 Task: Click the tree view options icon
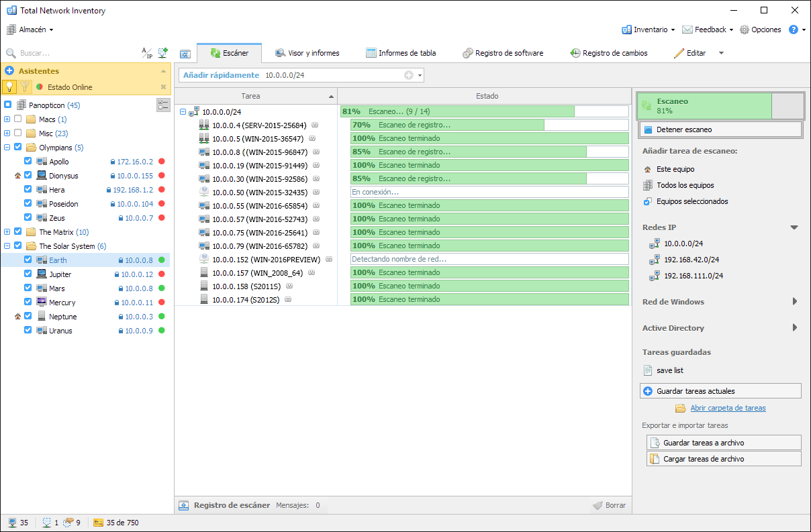[x=163, y=105]
